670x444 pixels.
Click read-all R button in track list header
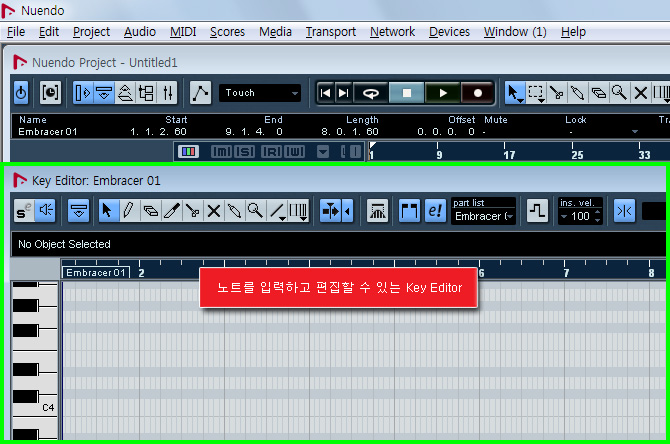coord(271,151)
